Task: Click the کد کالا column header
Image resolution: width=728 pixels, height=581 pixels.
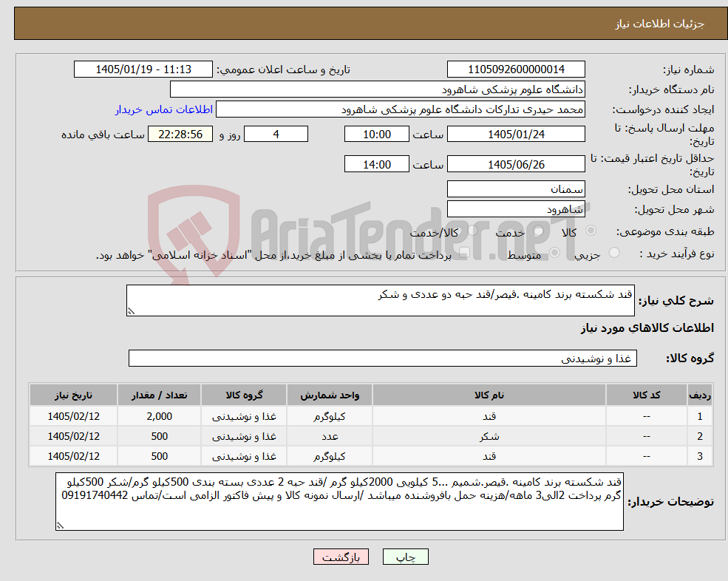Action: 646,395
